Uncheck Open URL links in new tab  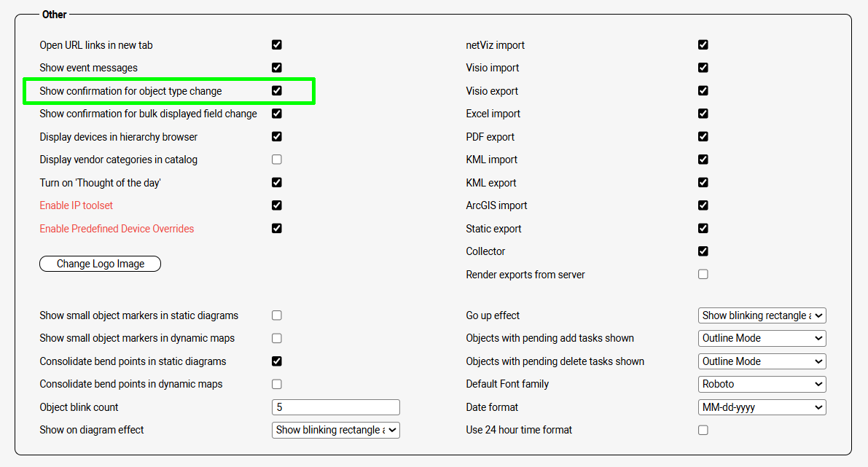[x=277, y=44]
